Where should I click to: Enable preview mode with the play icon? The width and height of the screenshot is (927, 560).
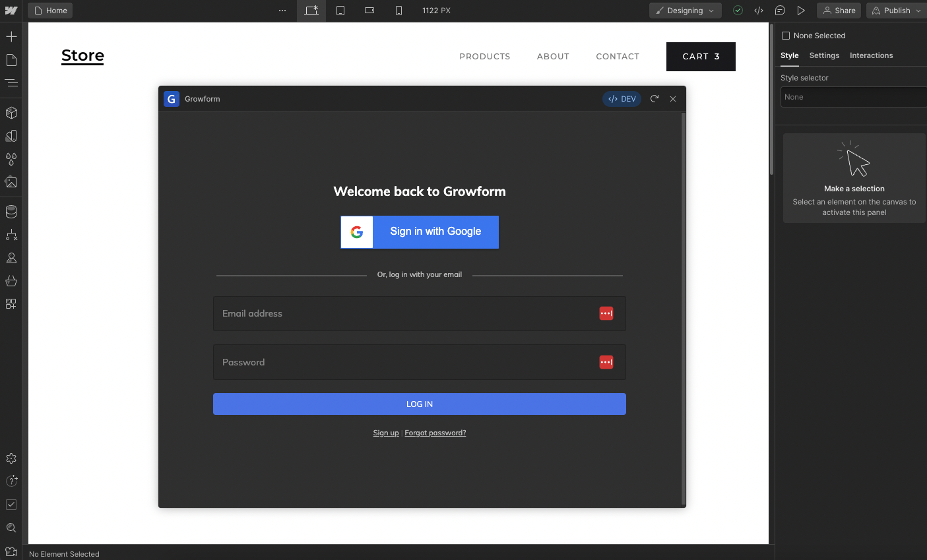tap(801, 11)
